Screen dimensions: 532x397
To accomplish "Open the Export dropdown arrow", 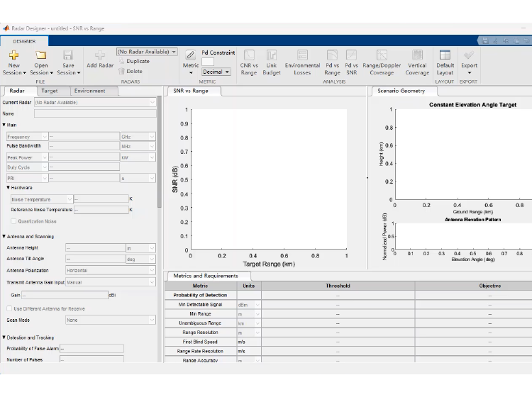I will (470, 73).
